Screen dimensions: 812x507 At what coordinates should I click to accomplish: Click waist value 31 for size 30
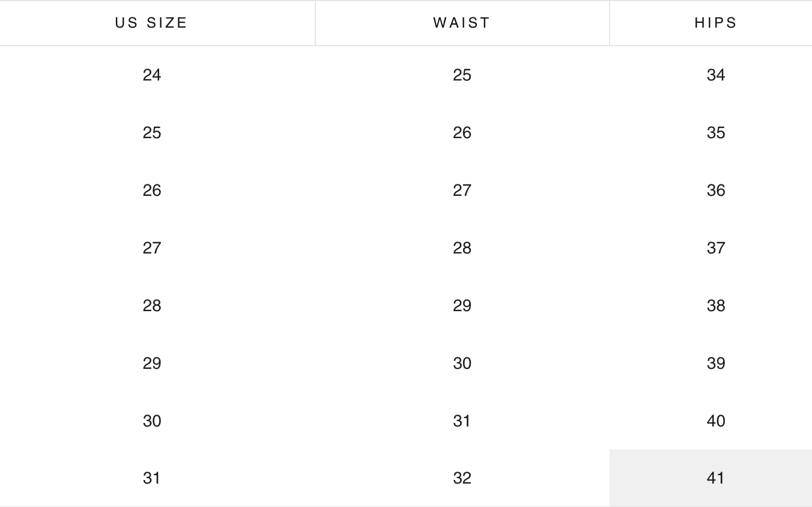[462, 421]
